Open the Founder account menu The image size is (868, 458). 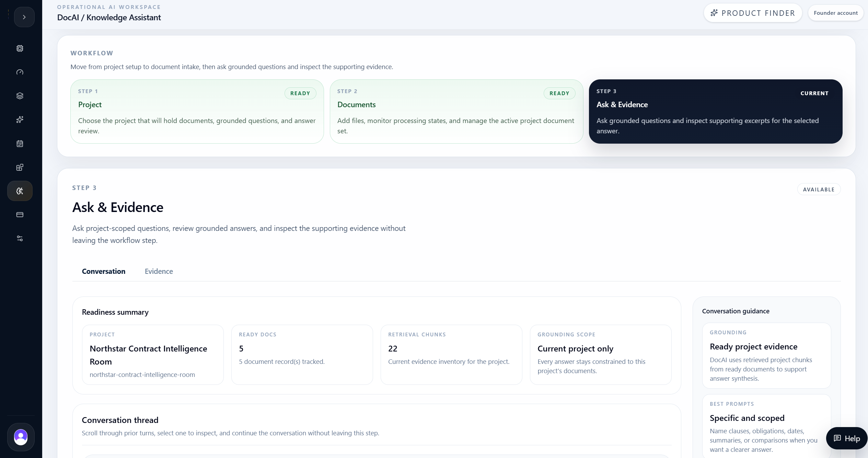tap(835, 13)
